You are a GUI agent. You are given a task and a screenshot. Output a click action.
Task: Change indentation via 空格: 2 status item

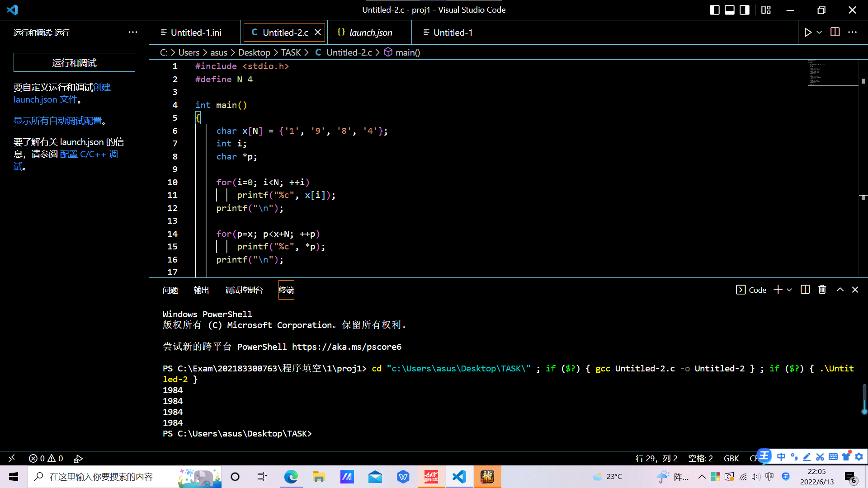[x=700, y=459]
